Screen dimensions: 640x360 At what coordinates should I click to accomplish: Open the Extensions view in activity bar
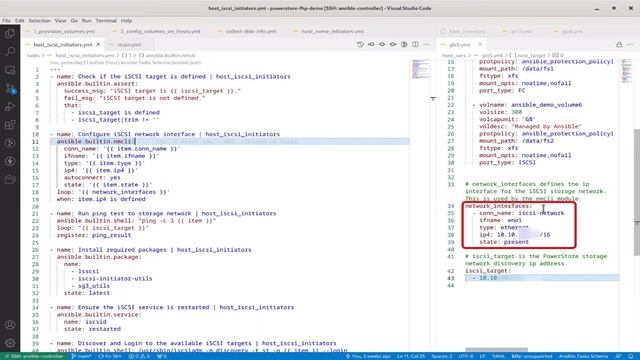coord(10,124)
